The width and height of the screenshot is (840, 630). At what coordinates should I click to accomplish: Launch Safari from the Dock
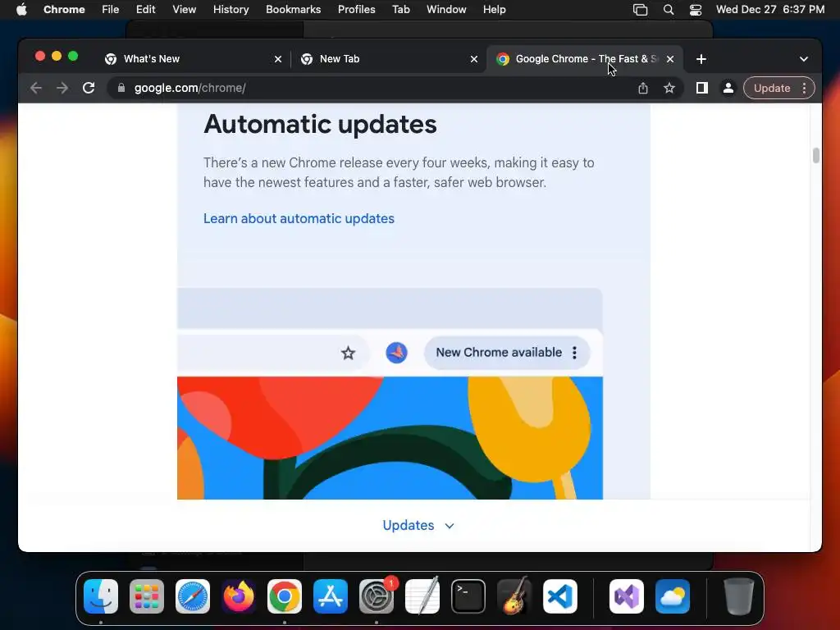click(193, 596)
